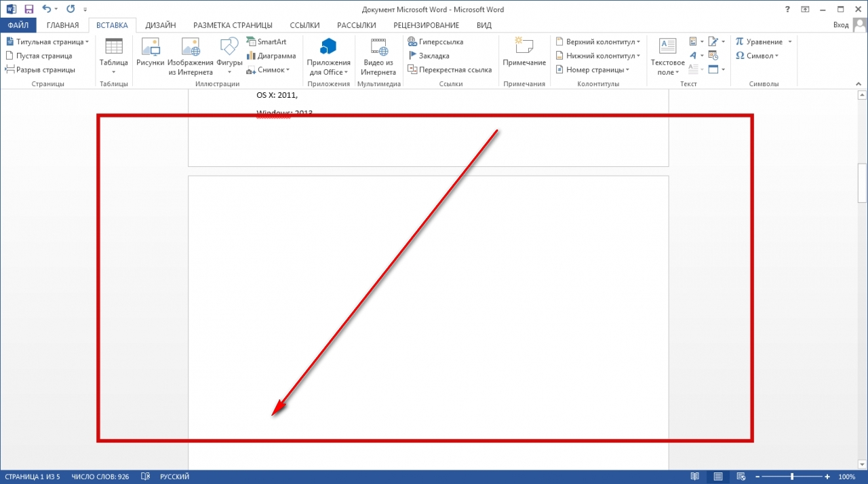Switch to the ДИЗАЙН tab
Viewport: 868px width, 484px height.
click(161, 25)
